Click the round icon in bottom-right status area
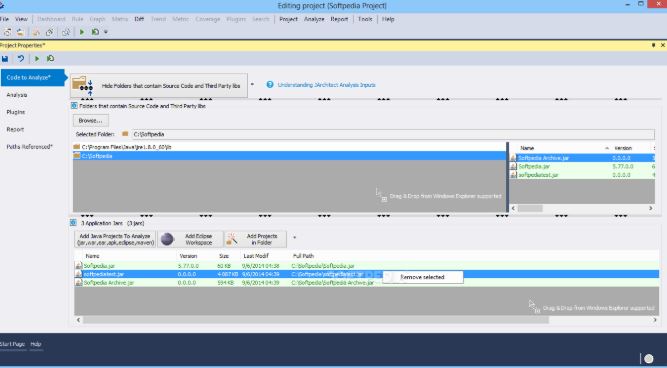Screen dimensions: 667x368 click(x=648, y=359)
